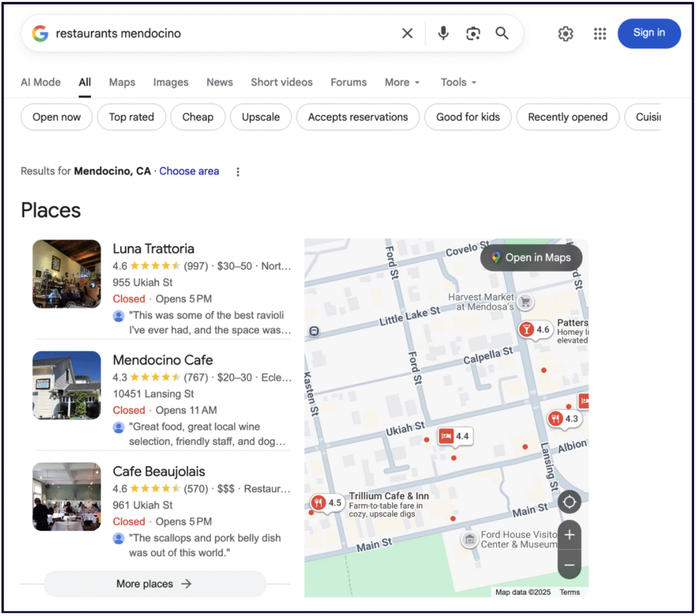
Task: Open more options next to Choose area
Action: click(238, 172)
